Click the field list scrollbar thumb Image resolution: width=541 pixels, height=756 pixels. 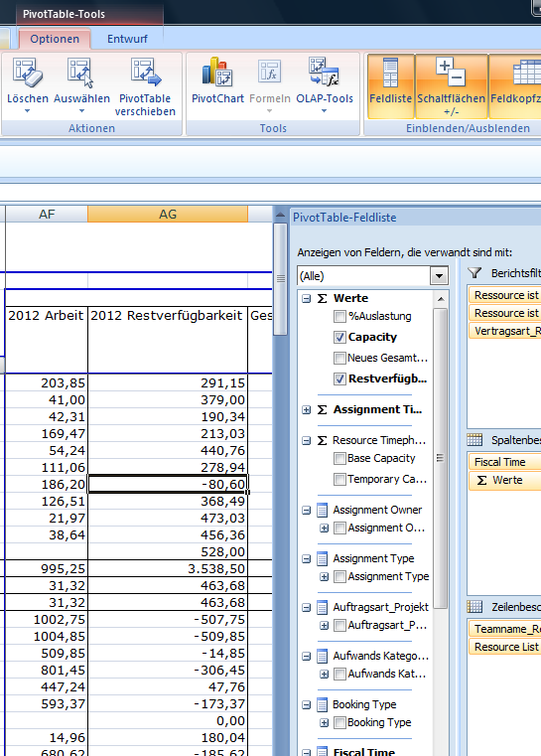click(440, 458)
